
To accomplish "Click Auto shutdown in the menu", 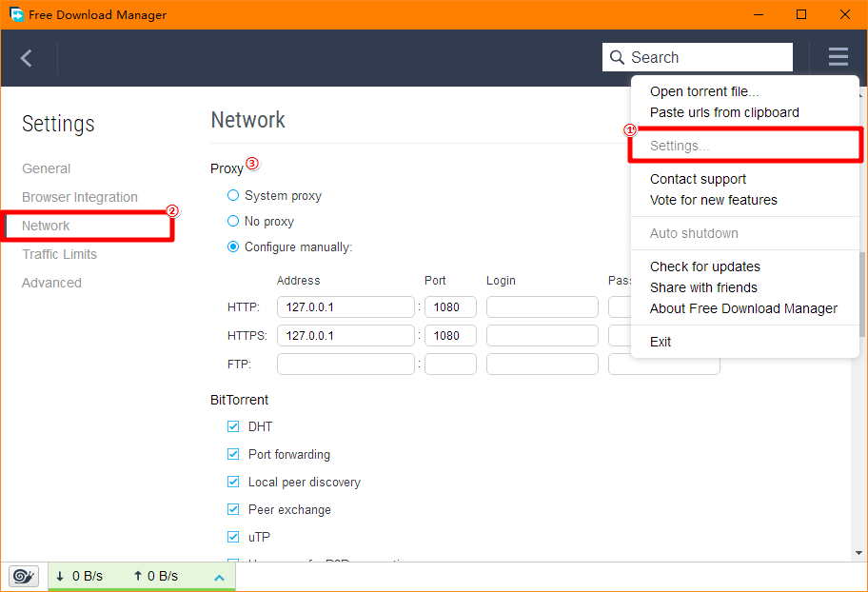I will coord(694,233).
